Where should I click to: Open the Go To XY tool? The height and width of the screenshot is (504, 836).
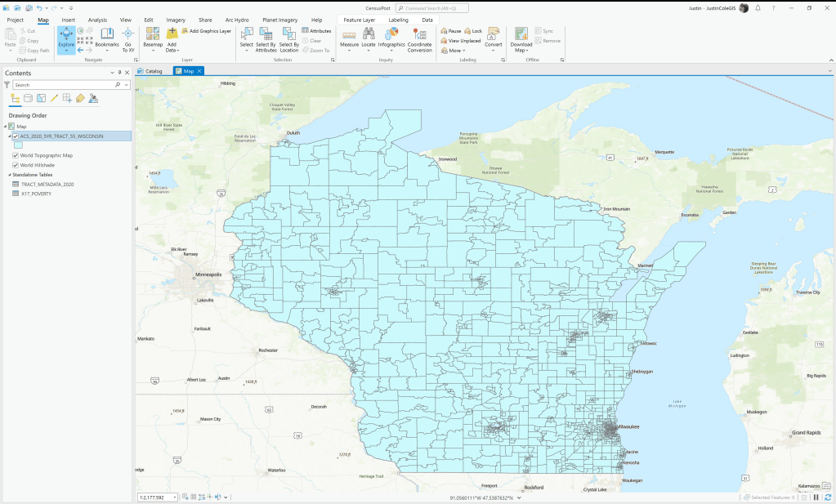[128, 38]
